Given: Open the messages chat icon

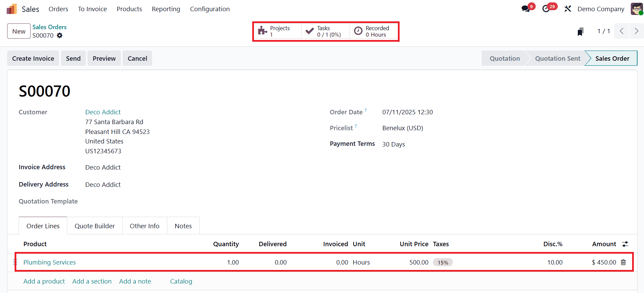Looking at the screenshot, I should (526, 9).
